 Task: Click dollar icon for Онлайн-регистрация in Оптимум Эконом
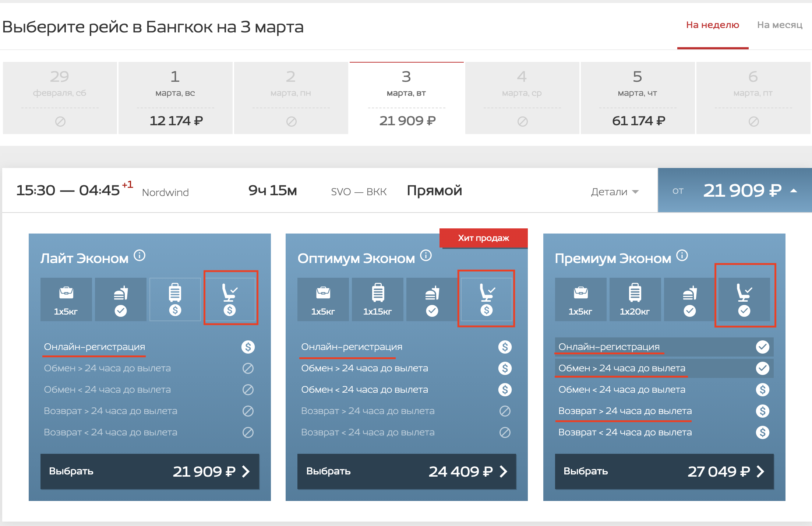coord(505,347)
